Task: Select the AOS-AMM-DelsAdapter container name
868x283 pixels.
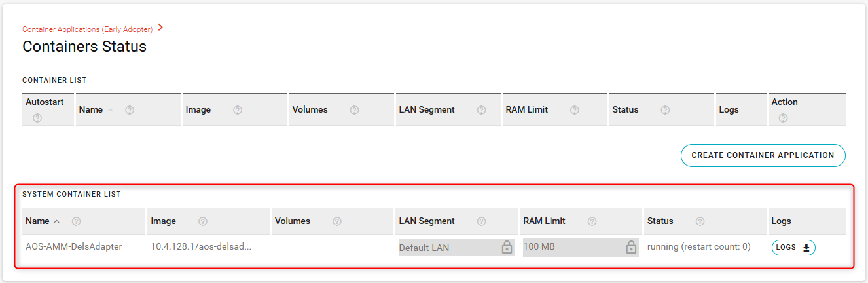Action: tap(73, 247)
